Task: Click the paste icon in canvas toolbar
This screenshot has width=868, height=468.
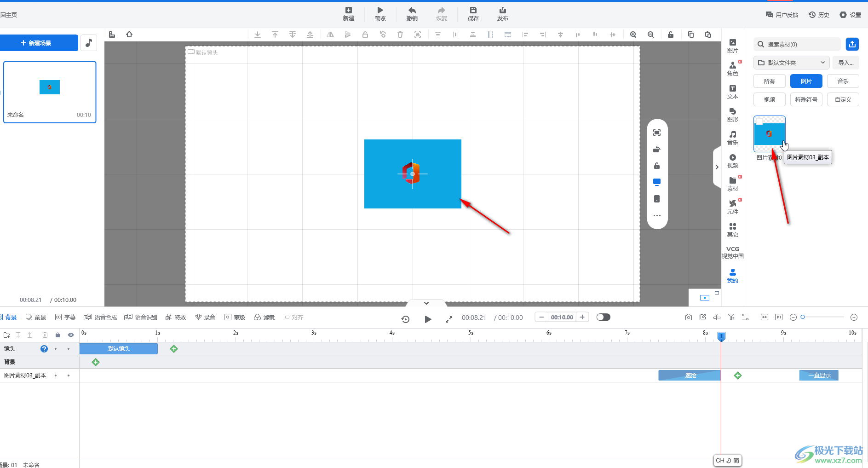Action: [x=708, y=35]
